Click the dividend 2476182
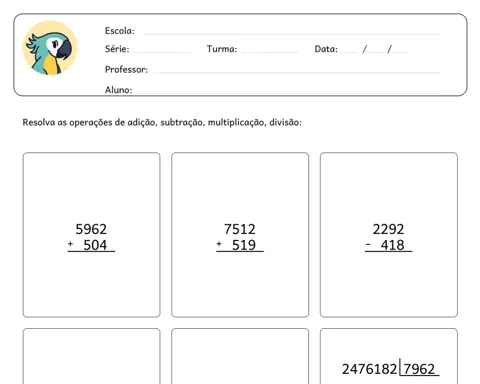The height and width of the screenshot is (384, 480). pyautogui.click(x=369, y=369)
